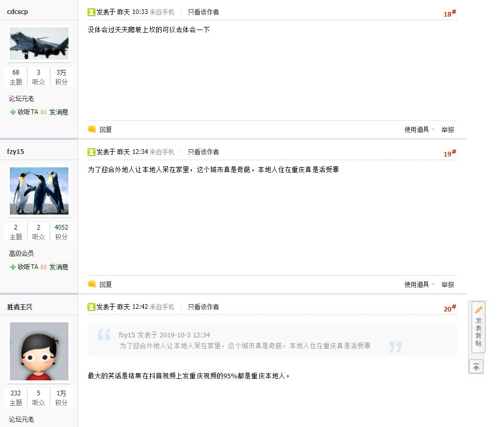Open 胜者王兴's cartoon avatar

point(39,351)
